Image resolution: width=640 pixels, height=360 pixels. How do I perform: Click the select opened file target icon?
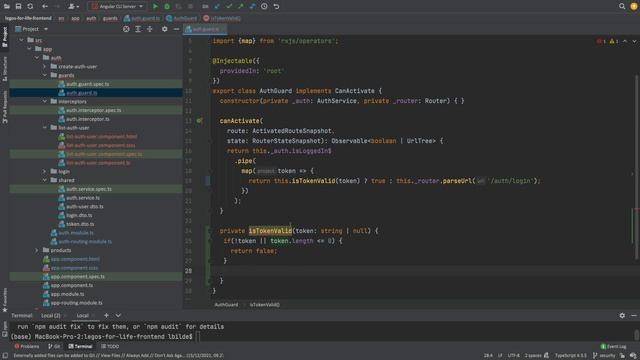[126, 29]
